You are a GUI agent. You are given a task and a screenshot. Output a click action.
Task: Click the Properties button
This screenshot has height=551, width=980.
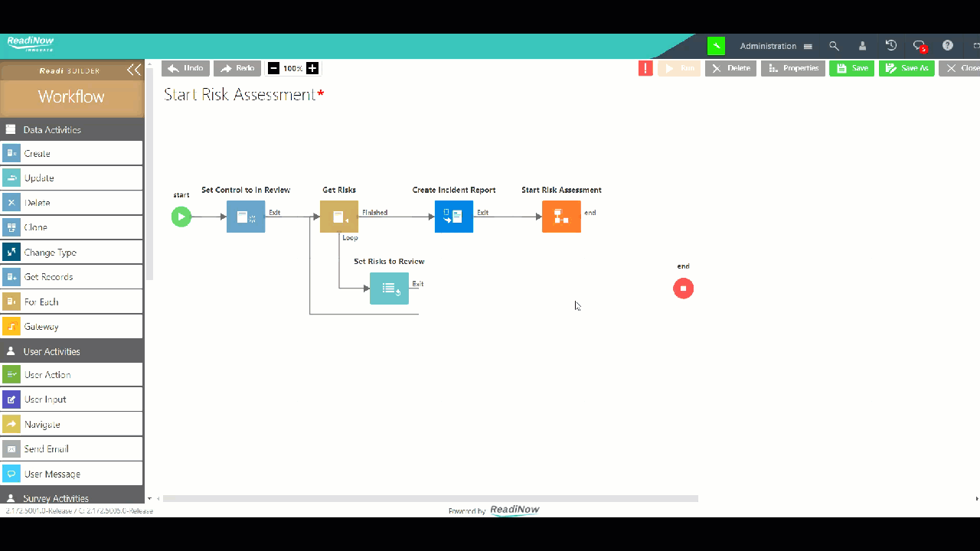coord(792,68)
